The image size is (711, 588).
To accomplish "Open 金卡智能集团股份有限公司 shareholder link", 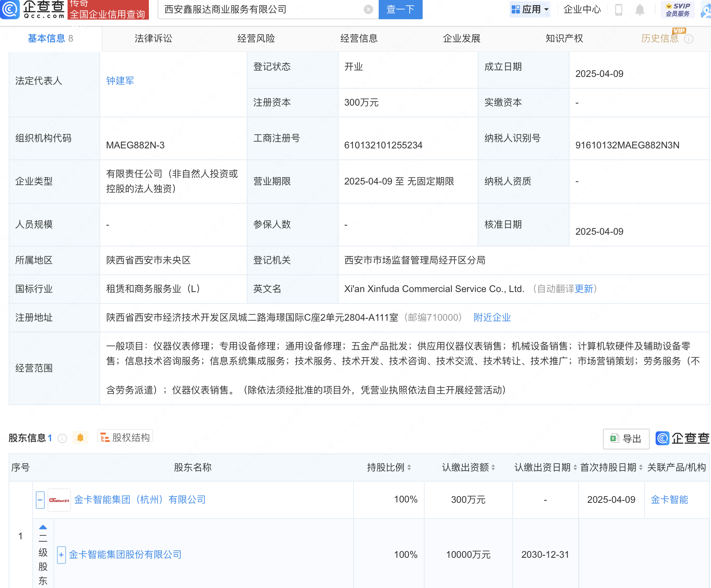I will pos(125,555).
